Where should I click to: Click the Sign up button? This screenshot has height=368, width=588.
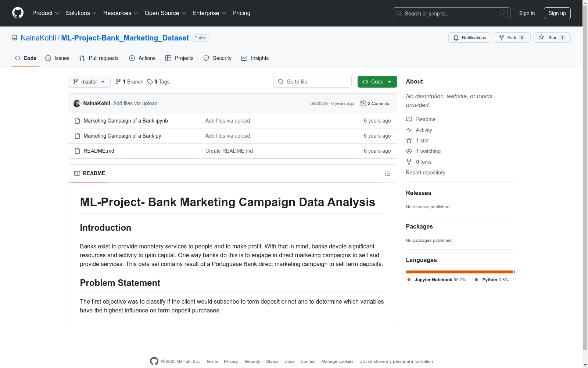(557, 13)
